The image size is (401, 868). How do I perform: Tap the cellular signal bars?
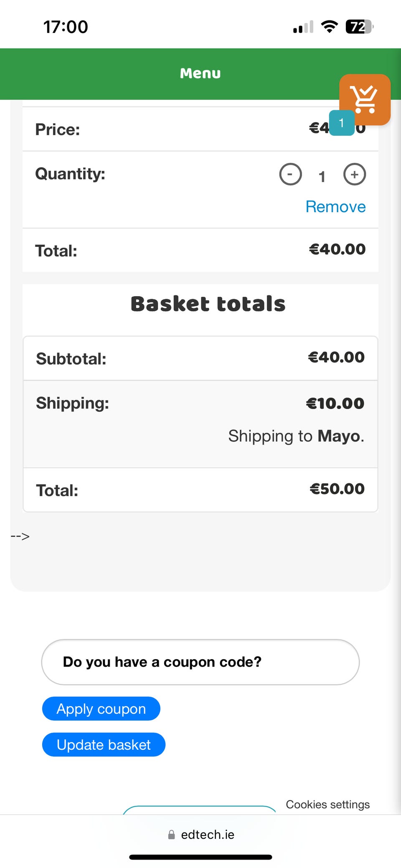click(303, 27)
